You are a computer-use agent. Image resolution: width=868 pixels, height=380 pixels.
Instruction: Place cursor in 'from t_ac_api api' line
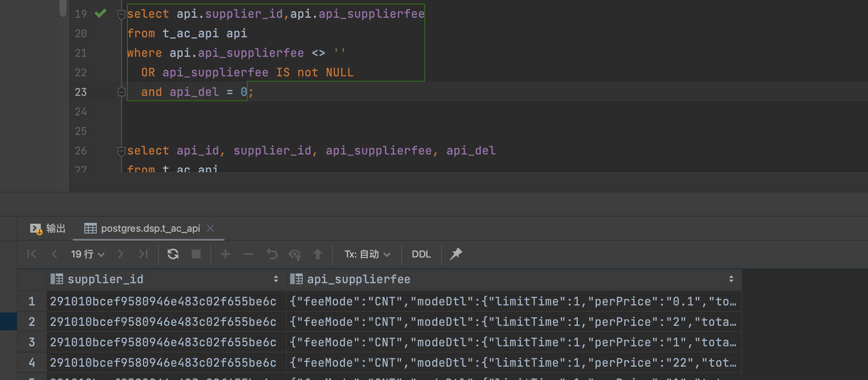click(x=187, y=33)
